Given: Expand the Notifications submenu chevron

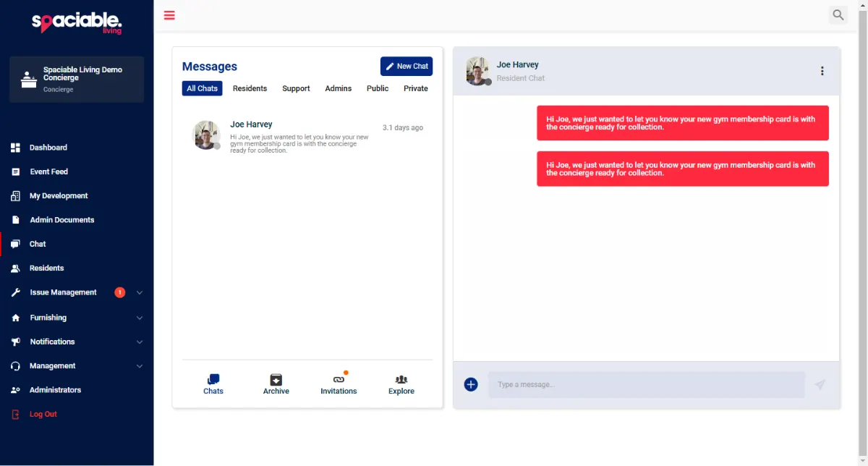Looking at the screenshot, I should 140,342.
